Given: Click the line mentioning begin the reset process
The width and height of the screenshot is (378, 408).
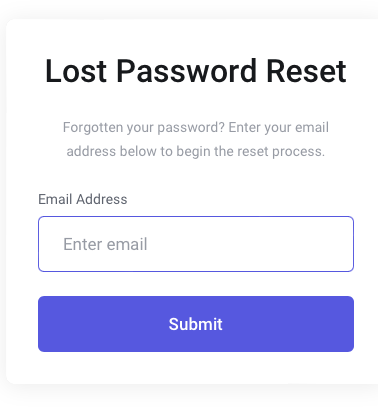Looking at the screenshot, I should pyautogui.click(x=196, y=151).
